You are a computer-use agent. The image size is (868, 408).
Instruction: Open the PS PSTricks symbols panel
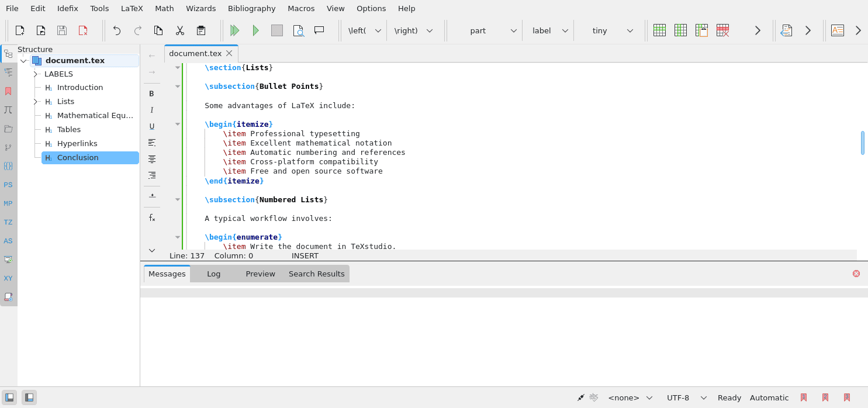point(8,185)
